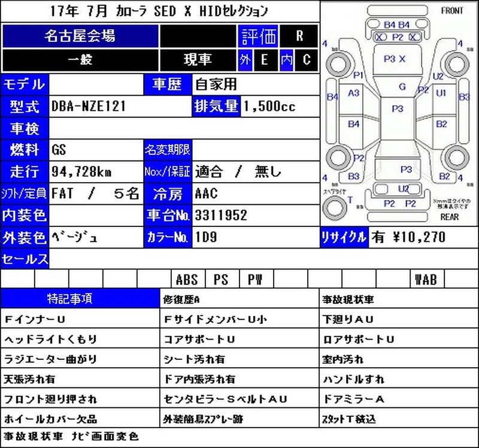Select the 'A3' damage mark on the diagram
This screenshot has height=448, width=479.
point(354,93)
